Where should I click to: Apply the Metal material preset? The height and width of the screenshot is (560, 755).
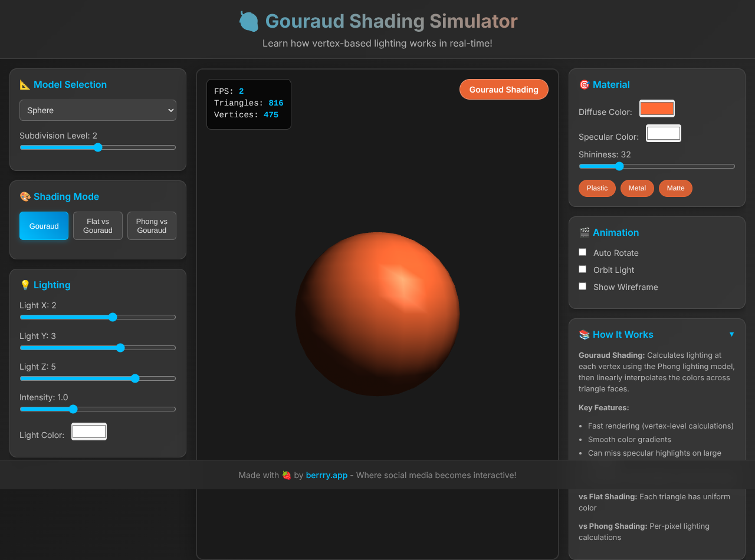coord(637,188)
